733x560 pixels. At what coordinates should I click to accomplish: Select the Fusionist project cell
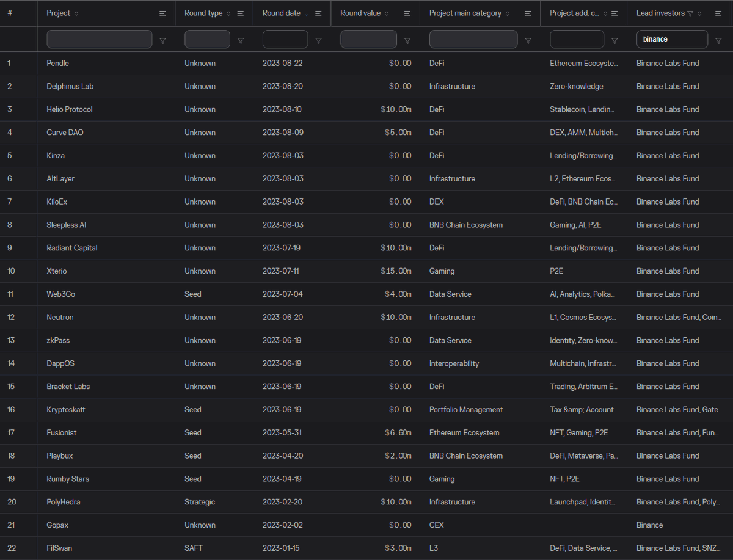coord(106,432)
